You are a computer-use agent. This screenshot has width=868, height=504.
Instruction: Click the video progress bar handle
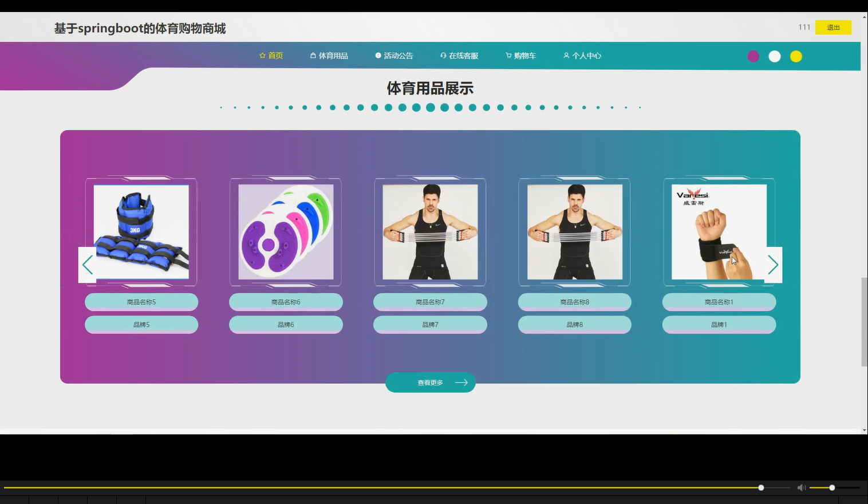click(761, 487)
